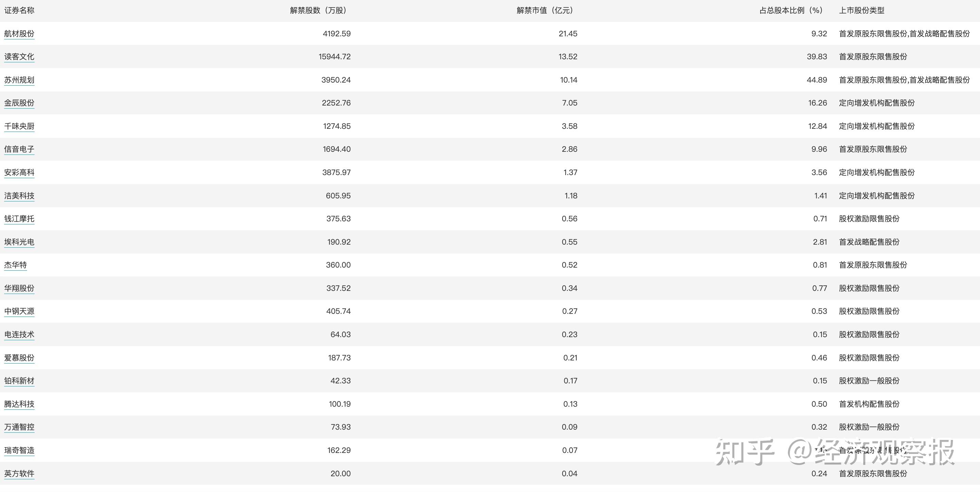The width and height of the screenshot is (980, 492).
Task: Click the 英方软件 stock link
Action: pyautogui.click(x=19, y=474)
